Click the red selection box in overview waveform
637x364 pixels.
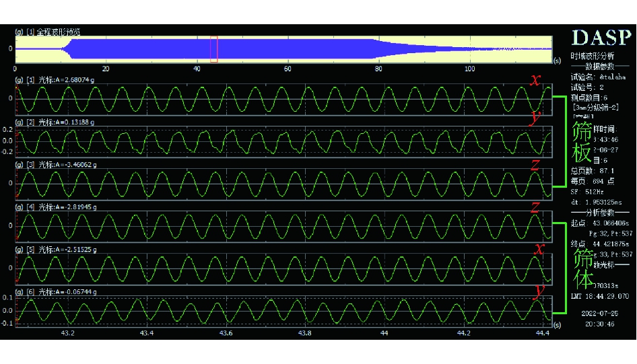[214, 50]
